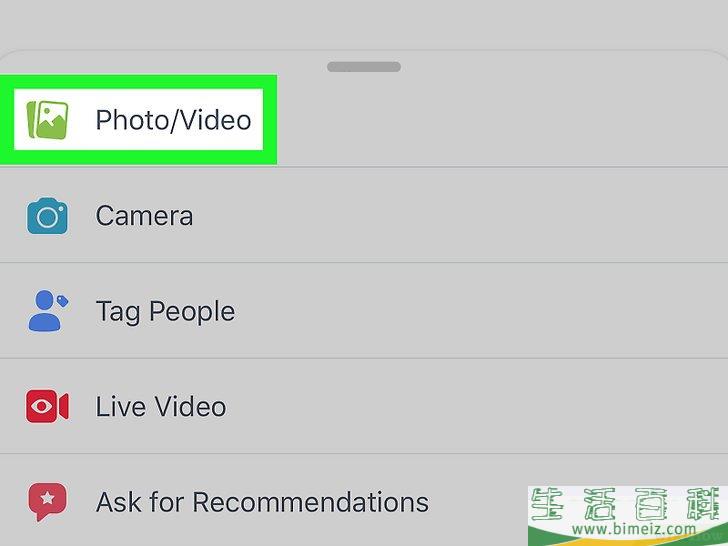Click the eye symbol inside Live Video icon
Screen dimensions: 728x546
click(41, 406)
